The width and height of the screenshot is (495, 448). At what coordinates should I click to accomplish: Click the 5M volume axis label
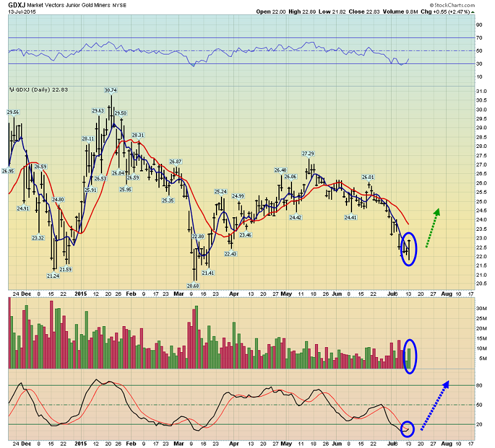[x=483, y=358]
